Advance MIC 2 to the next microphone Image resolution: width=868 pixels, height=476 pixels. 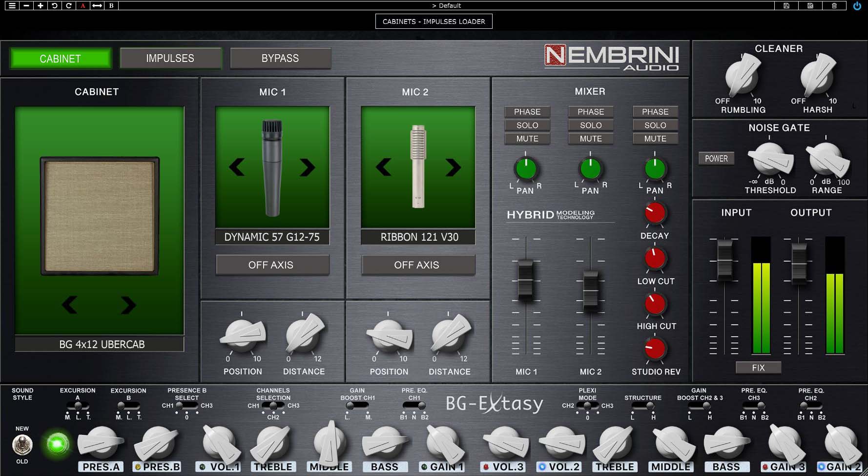(x=454, y=166)
